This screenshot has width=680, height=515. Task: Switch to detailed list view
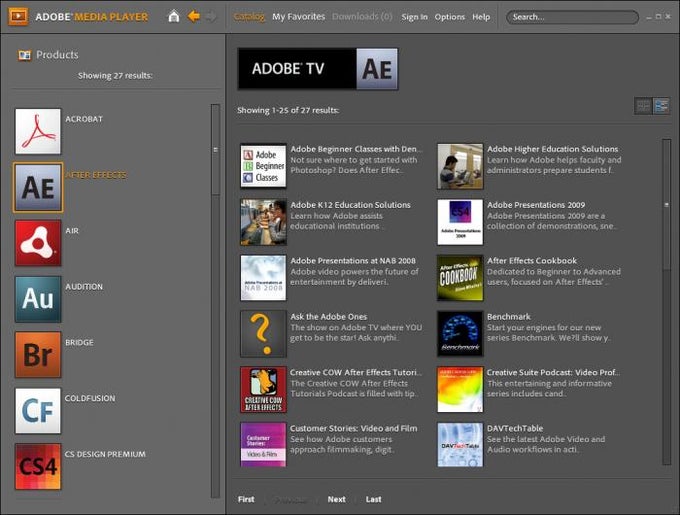coord(661,106)
